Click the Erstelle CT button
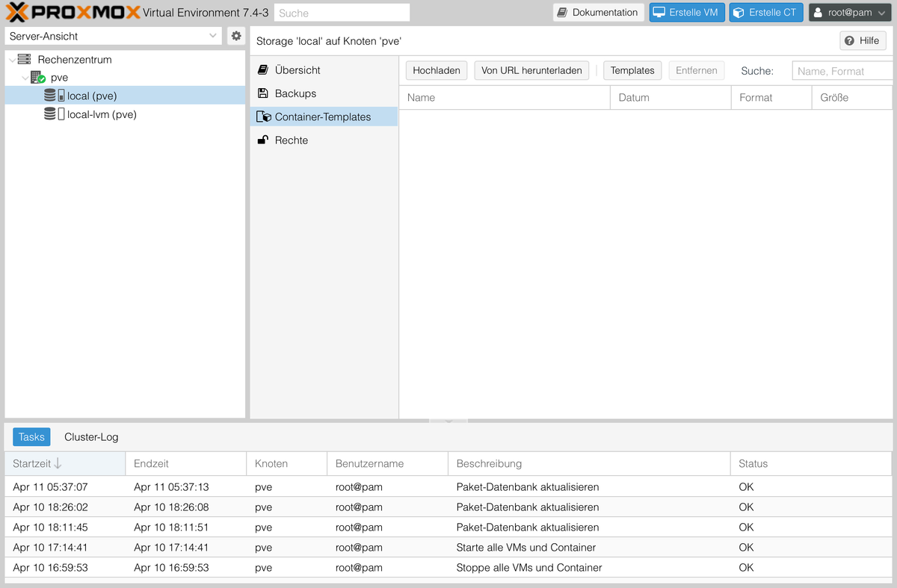The width and height of the screenshot is (897, 588). [766, 13]
